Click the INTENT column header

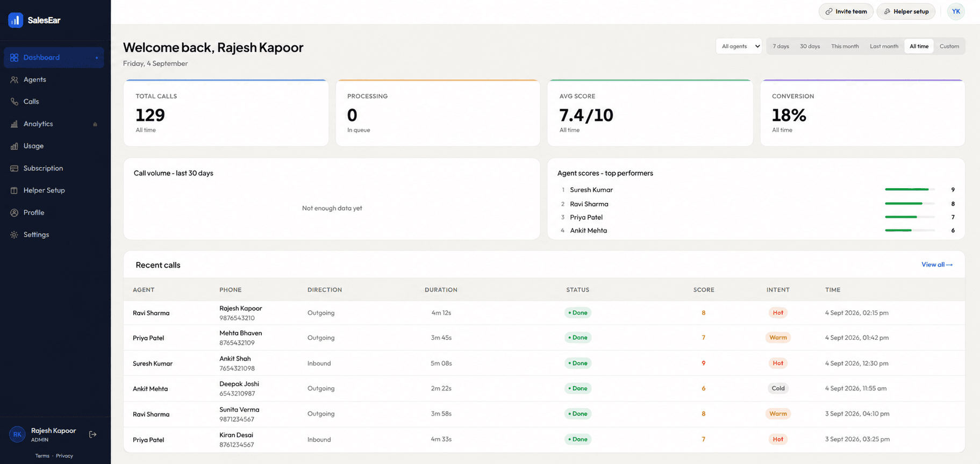tap(778, 290)
